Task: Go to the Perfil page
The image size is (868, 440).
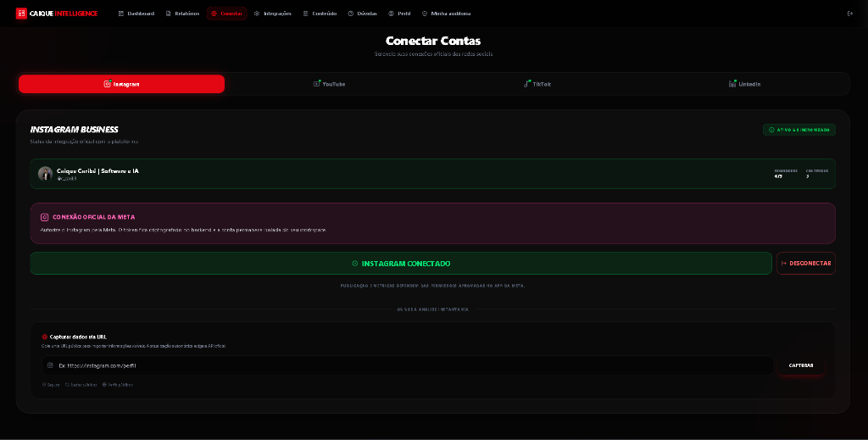Action: pos(399,14)
